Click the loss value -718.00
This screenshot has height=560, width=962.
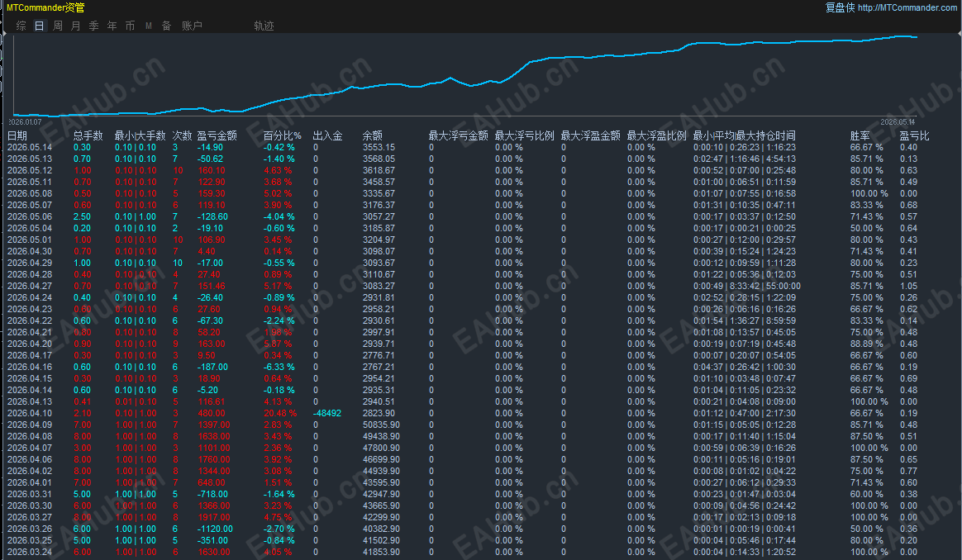coord(212,495)
